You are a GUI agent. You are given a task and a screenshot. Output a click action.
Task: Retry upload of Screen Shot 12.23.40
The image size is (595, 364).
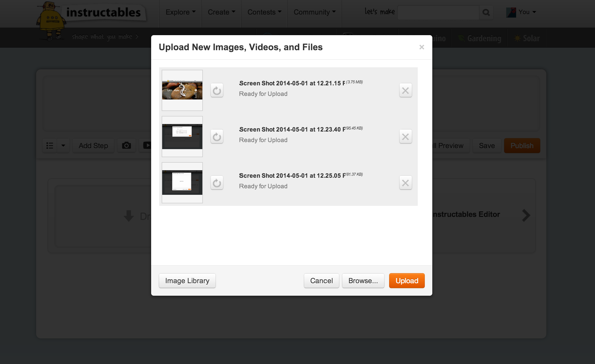pos(217,136)
